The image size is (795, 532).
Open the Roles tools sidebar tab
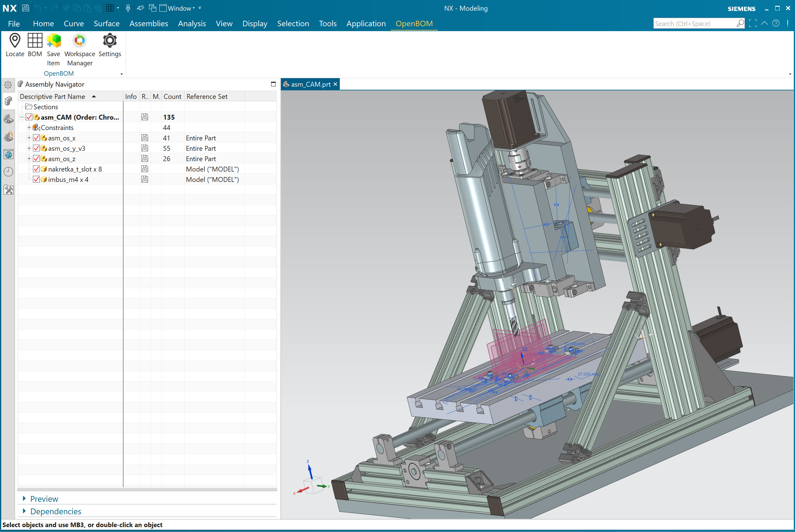tap(9, 190)
